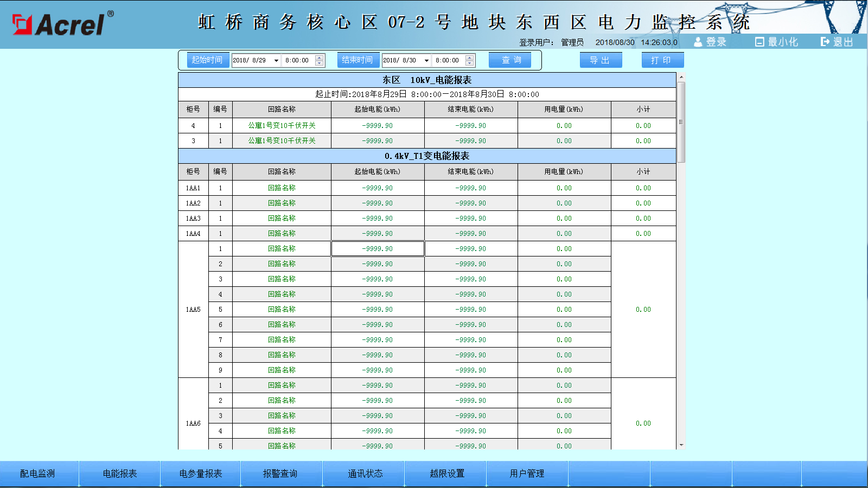Click the 起始时间 button
The image size is (868, 488).
click(208, 60)
